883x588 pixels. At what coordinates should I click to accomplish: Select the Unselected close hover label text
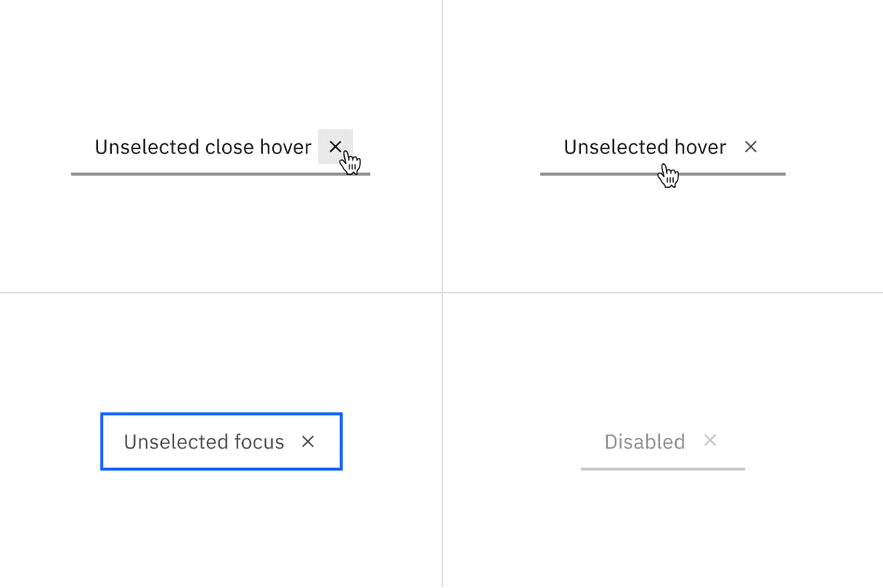coord(203,146)
